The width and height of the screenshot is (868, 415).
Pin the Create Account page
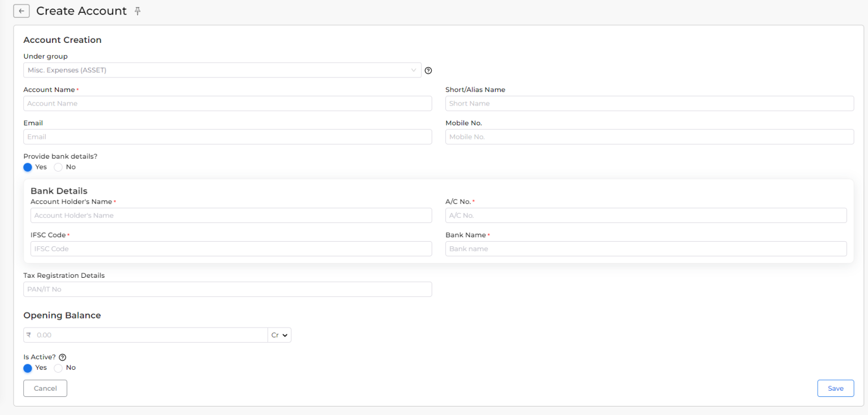click(x=137, y=11)
